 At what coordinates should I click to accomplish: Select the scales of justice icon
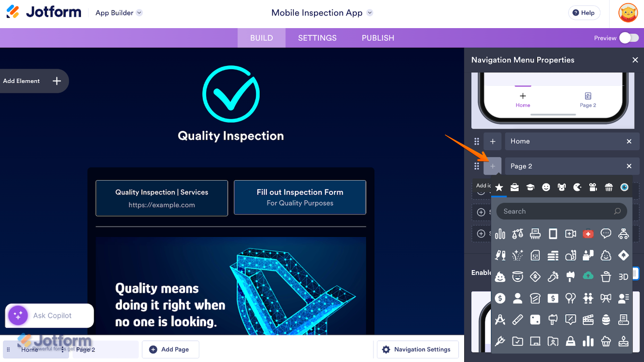click(518, 234)
